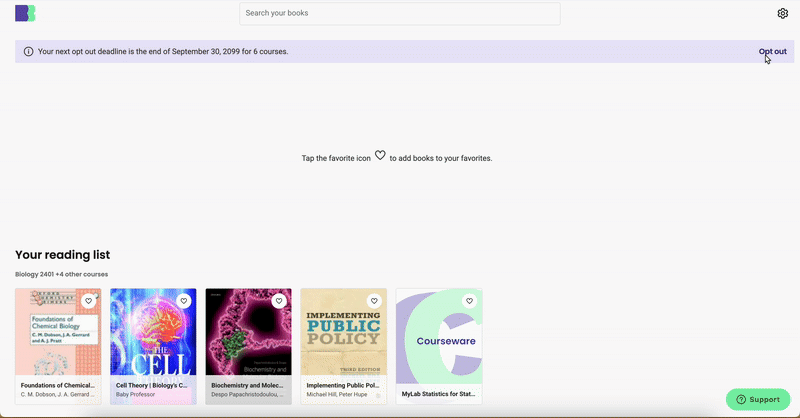Mark Implementing Public Policy as favorite
Image resolution: width=800 pixels, height=418 pixels.
click(374, 301)
